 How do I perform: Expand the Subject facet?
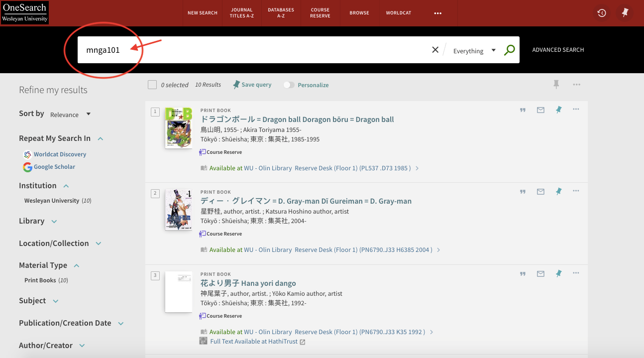pyautogui.click(x=55, y=301)
